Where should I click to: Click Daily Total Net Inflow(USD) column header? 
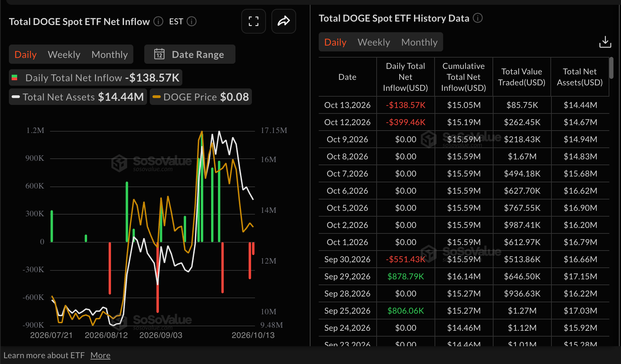[405, 77]
